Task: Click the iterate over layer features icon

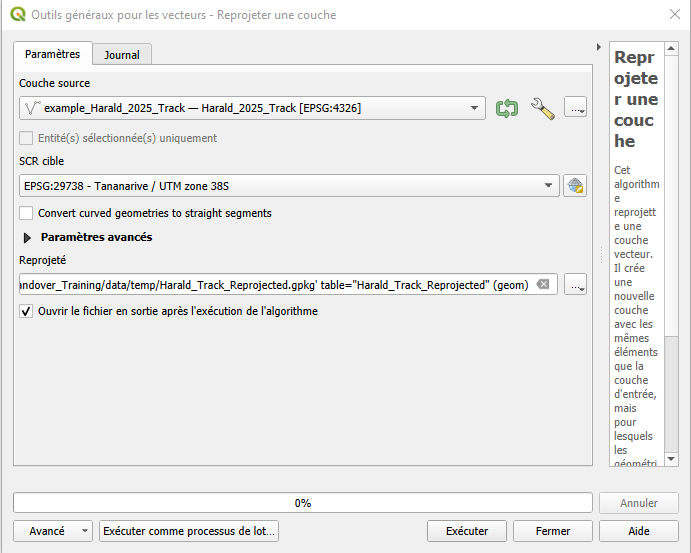Action: tap(507, 108)
